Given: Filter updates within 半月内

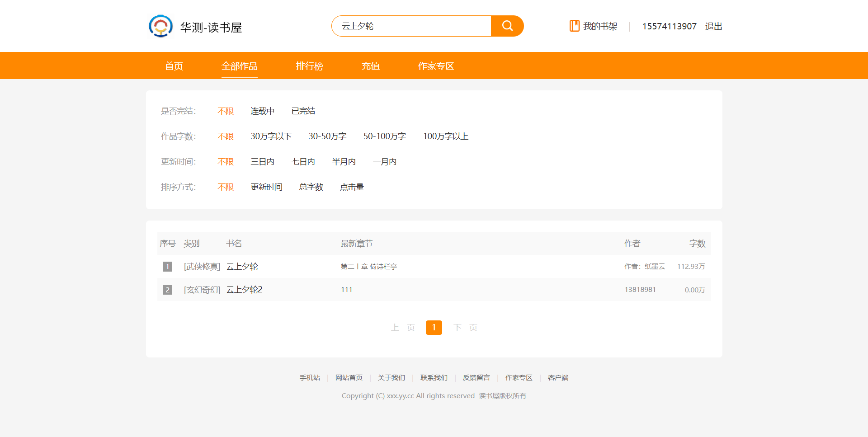Looking at the screenshot, I should click(344, 162).
